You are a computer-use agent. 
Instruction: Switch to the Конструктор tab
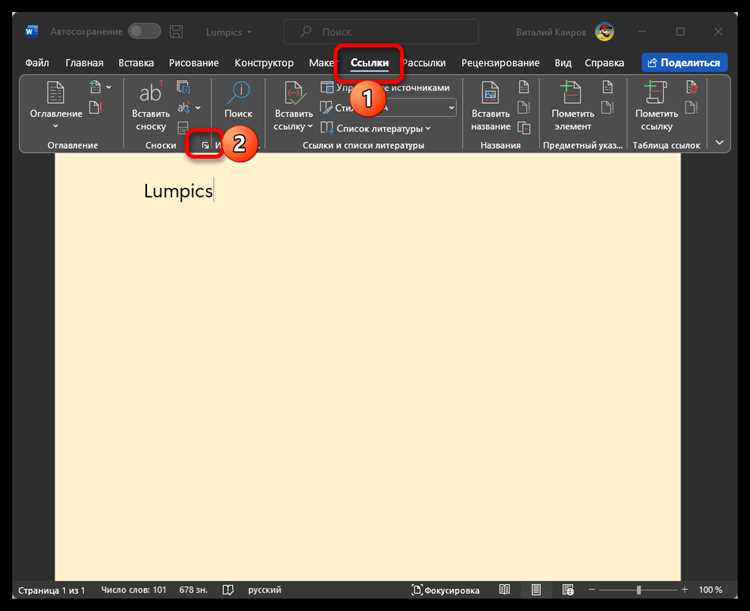tap(264, 63)
